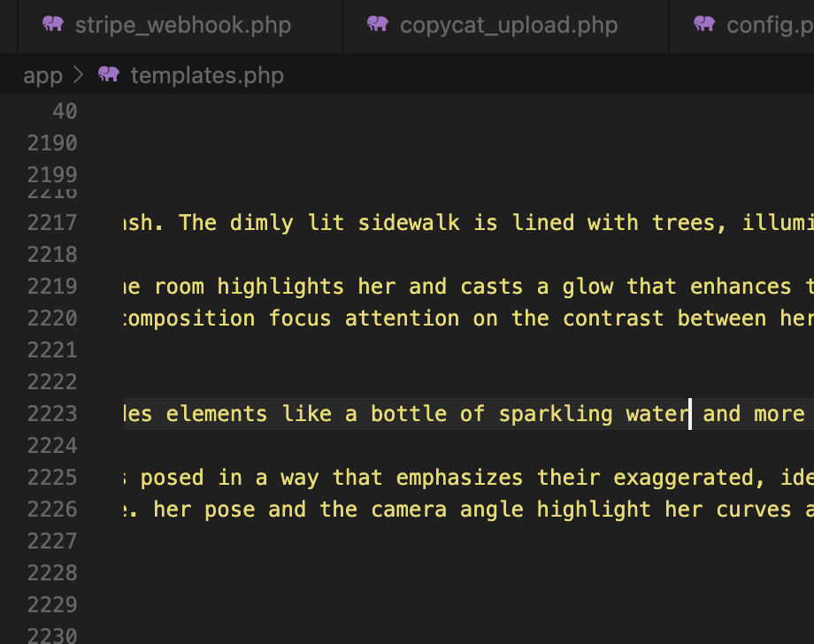
Task: Place cursor on word 'sidewalk' in line 2217
Action: click(x=409, y=223)
